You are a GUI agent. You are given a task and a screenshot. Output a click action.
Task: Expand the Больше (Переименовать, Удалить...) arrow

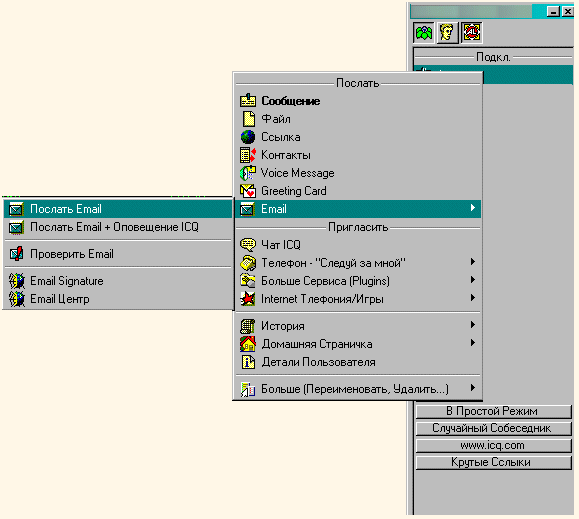pos(473,388)
